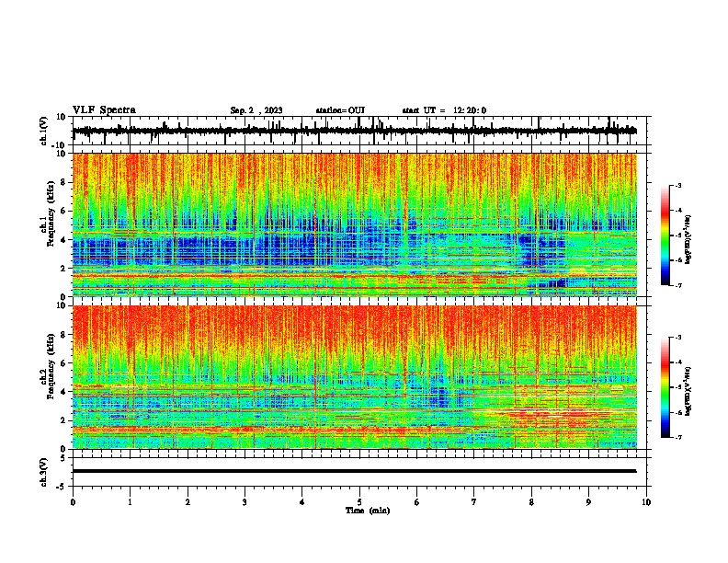Click the time axis tick label "0"
This screenshot has width=728, height=563.
point(73,502)
